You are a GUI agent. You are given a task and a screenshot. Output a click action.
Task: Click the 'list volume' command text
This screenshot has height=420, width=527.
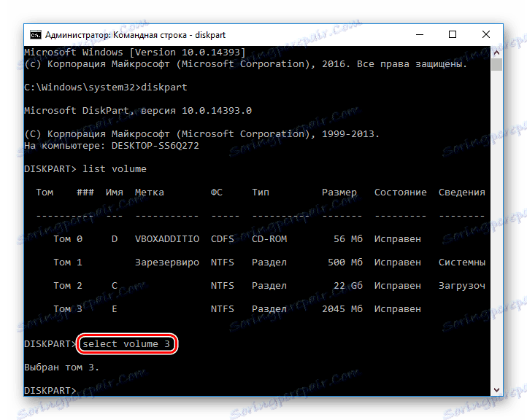coord(115,169)
